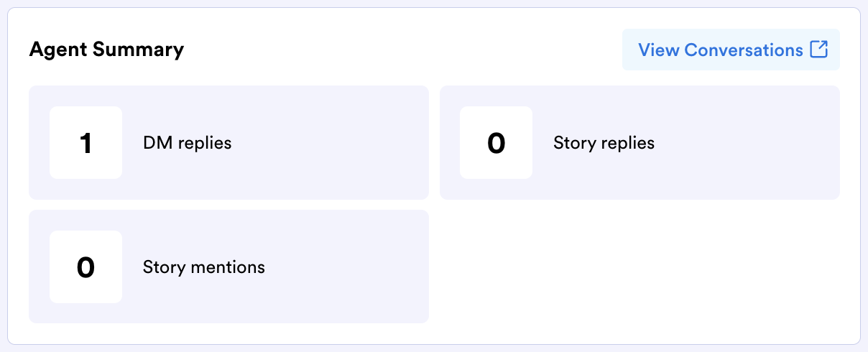
Task: Open the Story replies summary card
Action: click(733, 142)
